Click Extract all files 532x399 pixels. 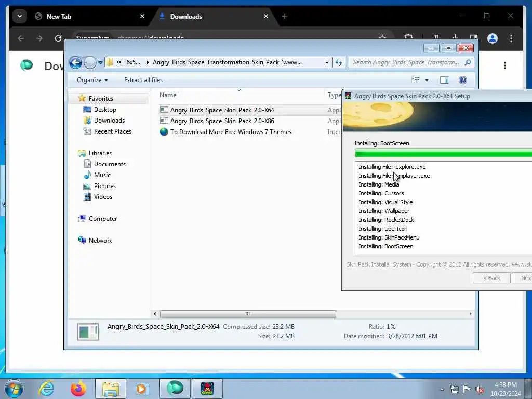(143, 80)
